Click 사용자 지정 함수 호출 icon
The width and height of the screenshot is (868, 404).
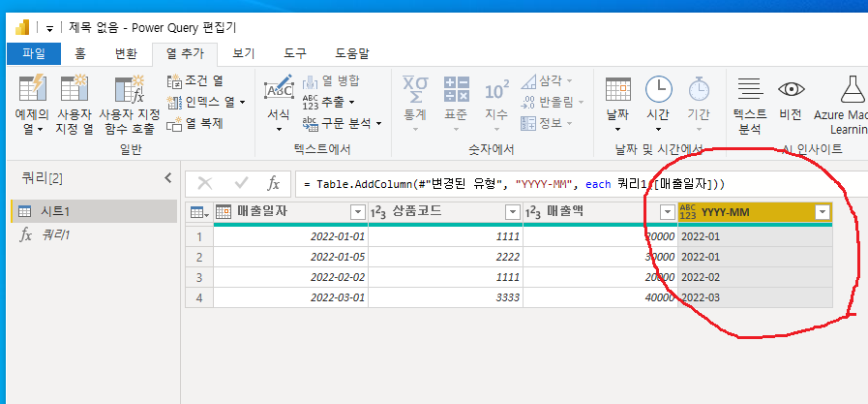(128, 92)
